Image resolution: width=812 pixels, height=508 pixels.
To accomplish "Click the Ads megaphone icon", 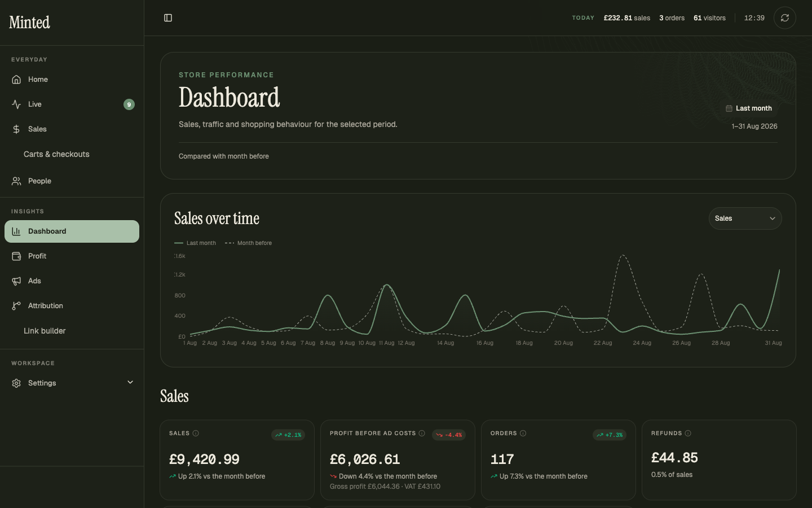I will (16, 281).
